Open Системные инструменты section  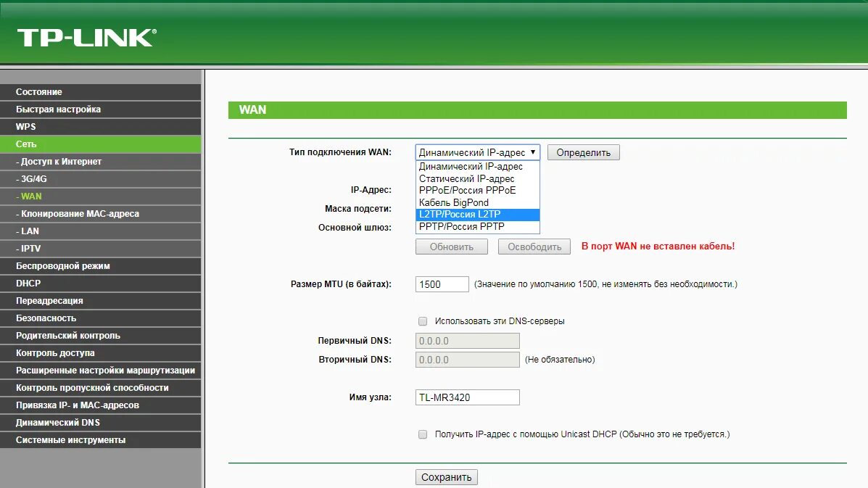(x=100, y=440)
